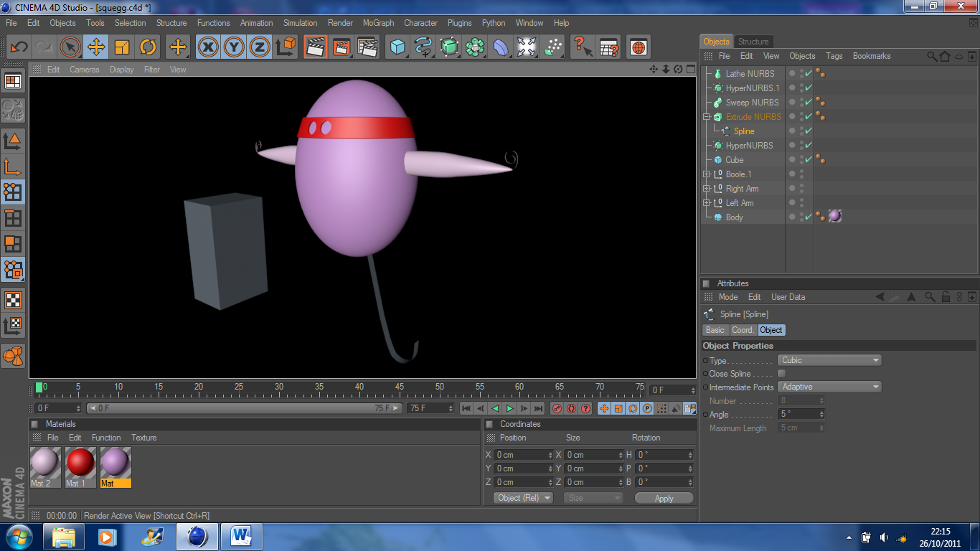980x551 pixels.
Task: Click Render Active View clapperboard icon
Action: pos(315,47)
